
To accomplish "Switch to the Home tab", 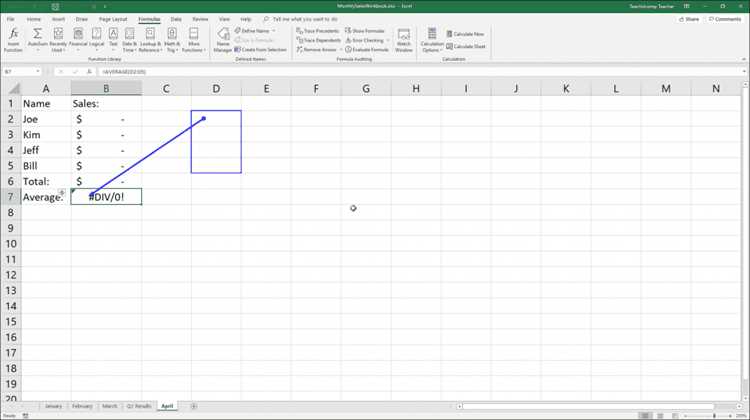I will (x=33, y=19).
